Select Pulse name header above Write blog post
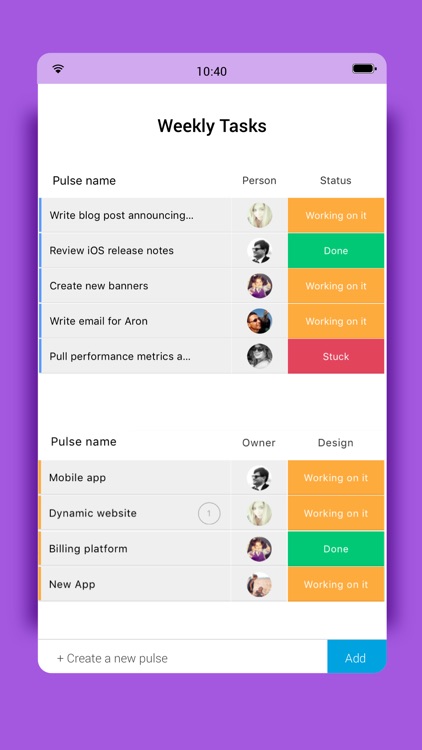 click(x=84, y=180)
